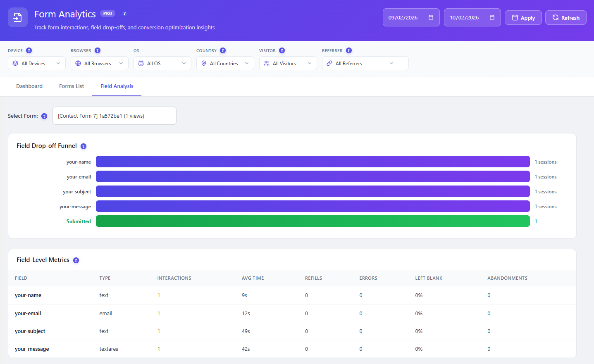This screenshot has width=594, height=364.
Task: Click the globe icon in Browser filter
Action: [x=77, y=63]
